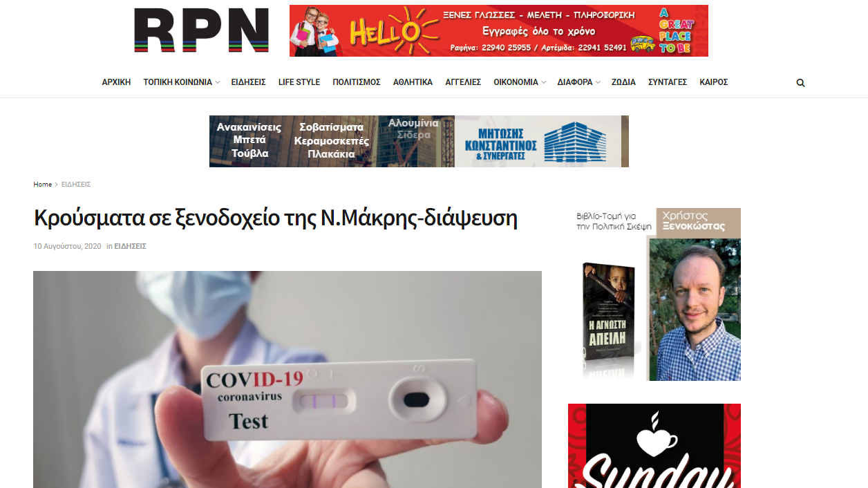Open the ΠΟΛΙΤΙΣΜΟΣ section
The image size is (868, 488).
click(357, 82)
